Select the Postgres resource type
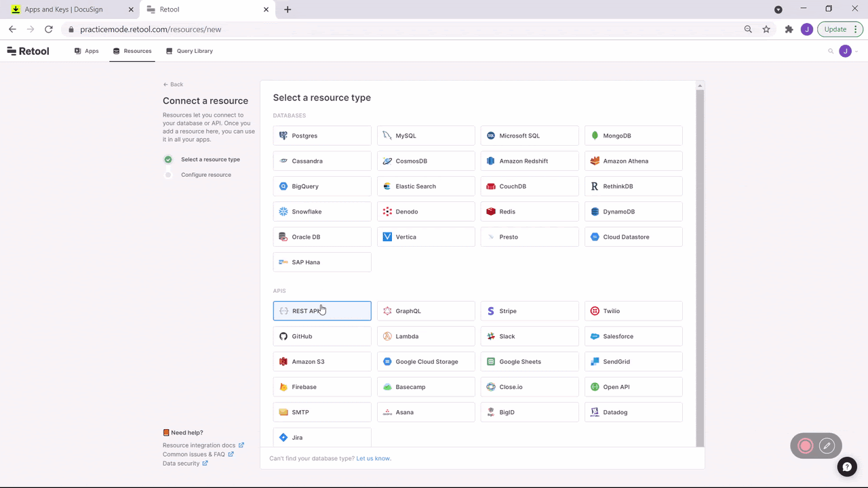 click(322, 136)
